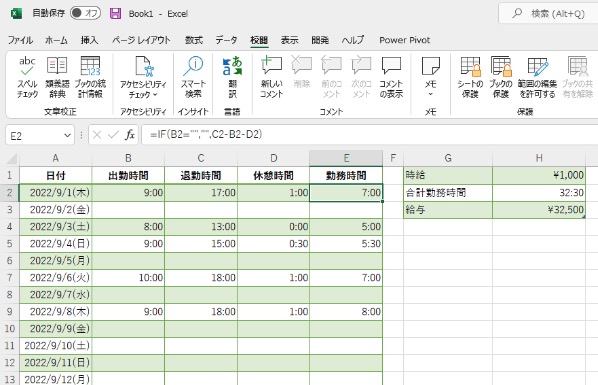The height and width of the screenshot is (385, 598).
Task: Switch to the View (表示) tab
Action: 289,40
